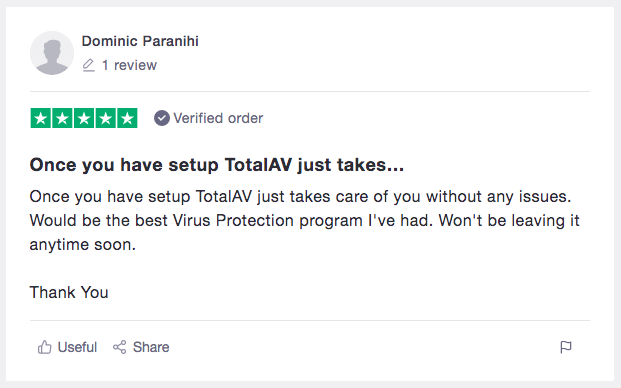The image size is (621, 388).
Task: Click the fourth green rating star
Action: click(105, 118)
